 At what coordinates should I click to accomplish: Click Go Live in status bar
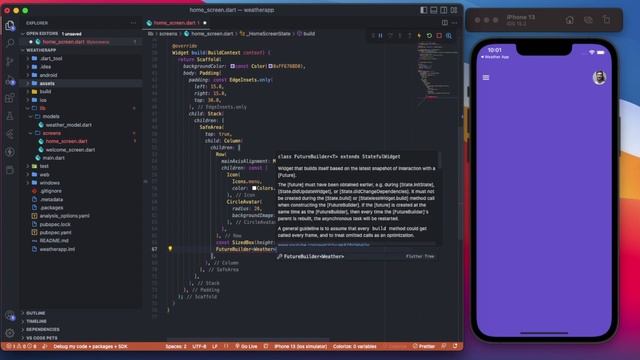(x=246, y=346)
